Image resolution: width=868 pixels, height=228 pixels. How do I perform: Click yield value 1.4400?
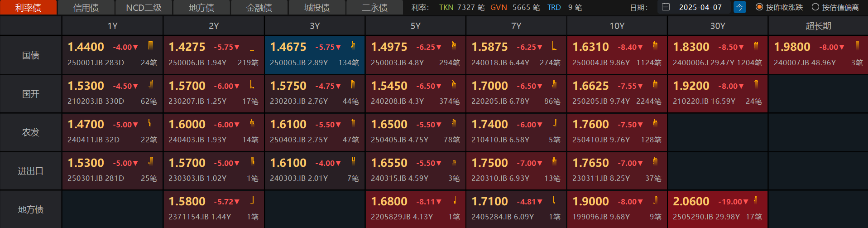86,47
